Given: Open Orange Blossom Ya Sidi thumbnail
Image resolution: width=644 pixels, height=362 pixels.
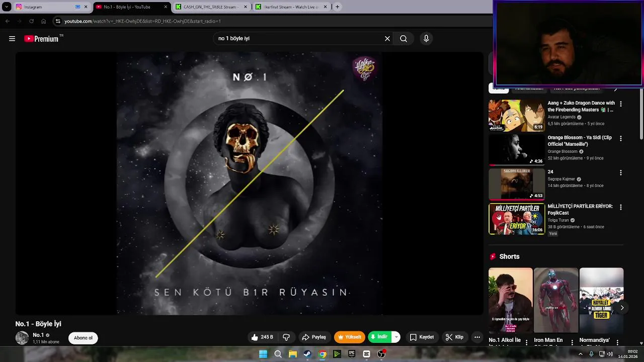Looking at the screenshot, I should pos(517,150).
